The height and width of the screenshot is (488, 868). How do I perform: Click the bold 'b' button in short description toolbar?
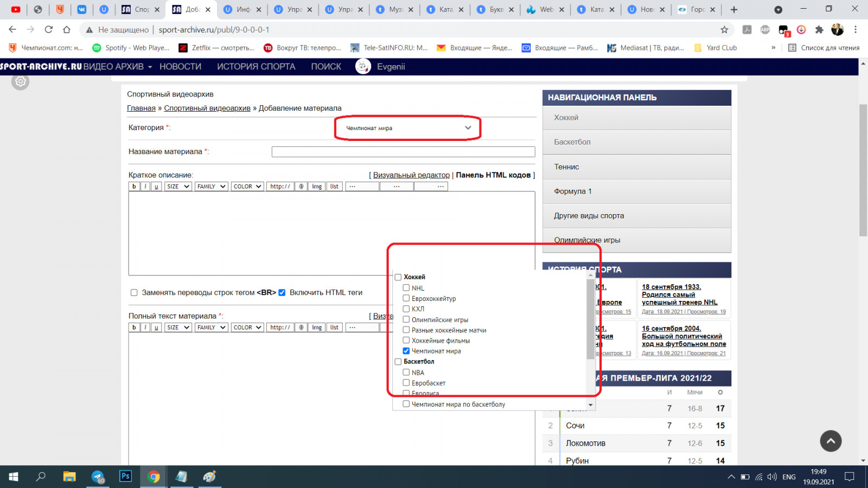tap(134, 187)
